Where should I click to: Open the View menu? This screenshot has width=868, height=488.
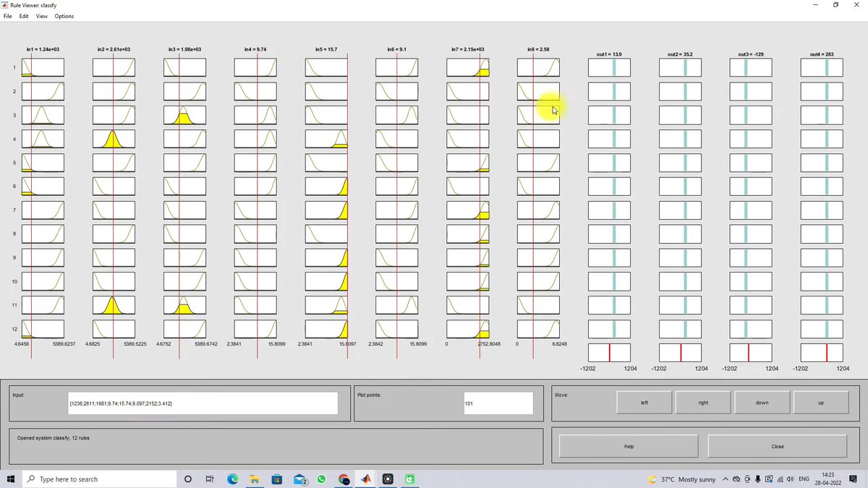tap(42, 16)
